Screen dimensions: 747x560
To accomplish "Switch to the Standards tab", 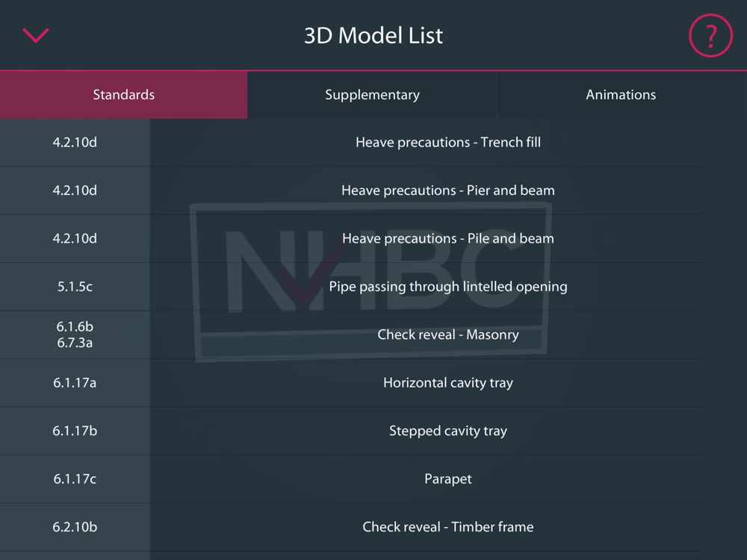I will [x=123, y=95].
